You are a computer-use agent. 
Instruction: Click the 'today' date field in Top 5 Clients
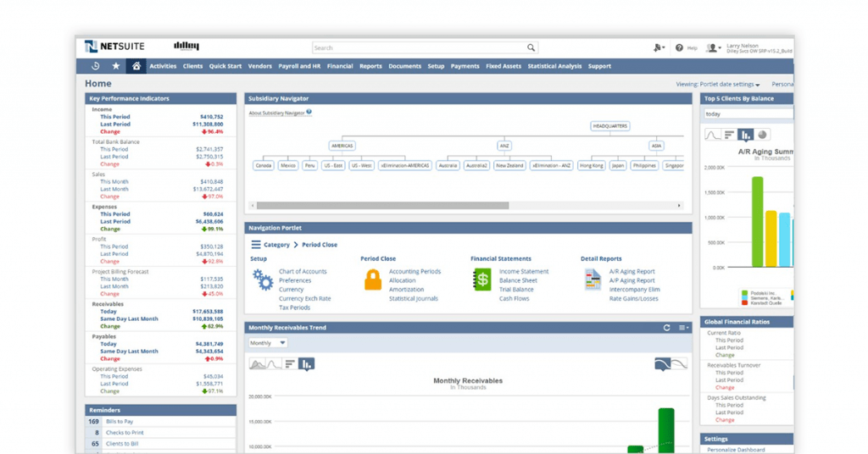(x=748, y=113)
